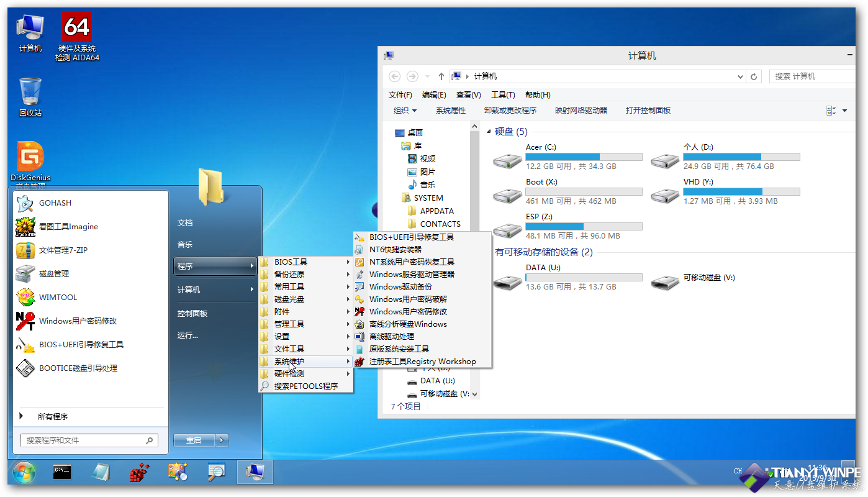The height and width of the screenshot is (497, 868).
Task: Expand the 磁盘光盘 submenu
Action: (305, 299)
